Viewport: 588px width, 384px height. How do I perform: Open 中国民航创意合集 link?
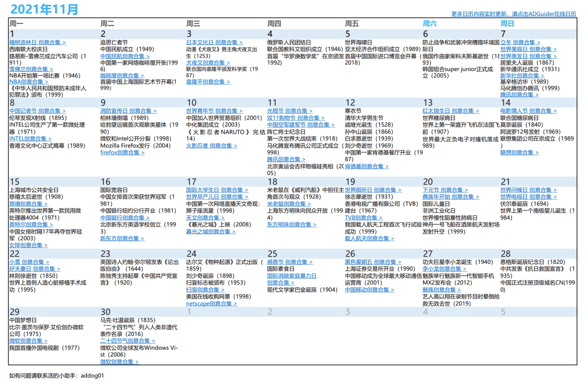tap(125, 56)
